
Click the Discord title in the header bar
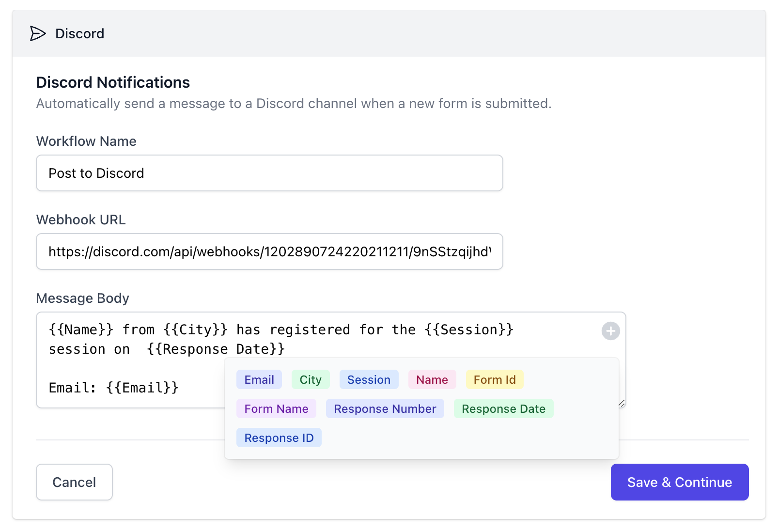(x=79, y=33)
